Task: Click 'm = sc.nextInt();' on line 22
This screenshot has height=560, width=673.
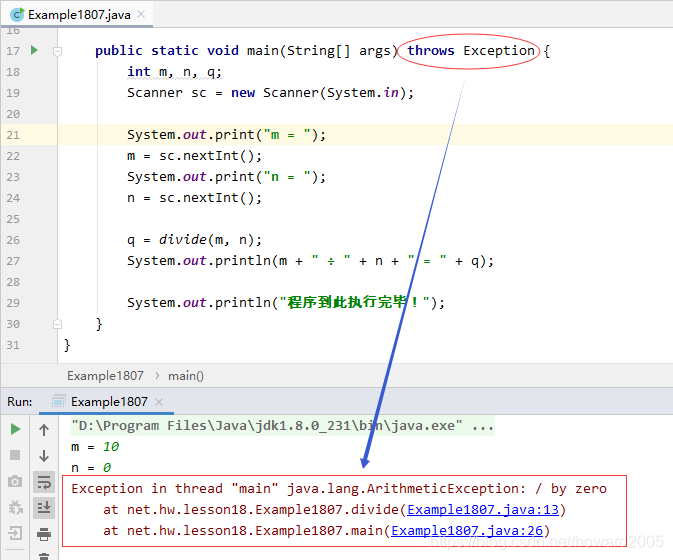Action: click(194, 156)
